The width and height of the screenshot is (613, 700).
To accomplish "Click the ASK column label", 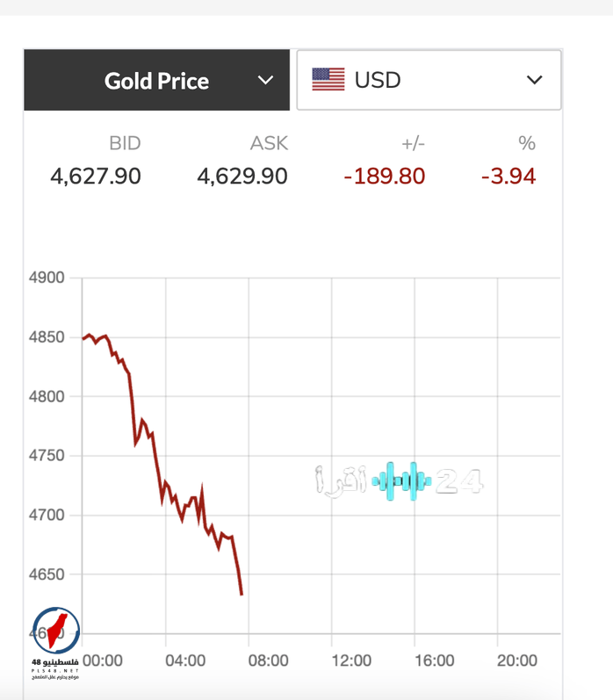I will (x=269, y=143).
